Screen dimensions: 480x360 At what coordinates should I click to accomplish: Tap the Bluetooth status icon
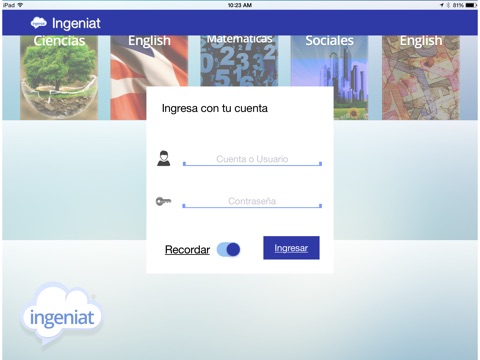tap(448, 5)
